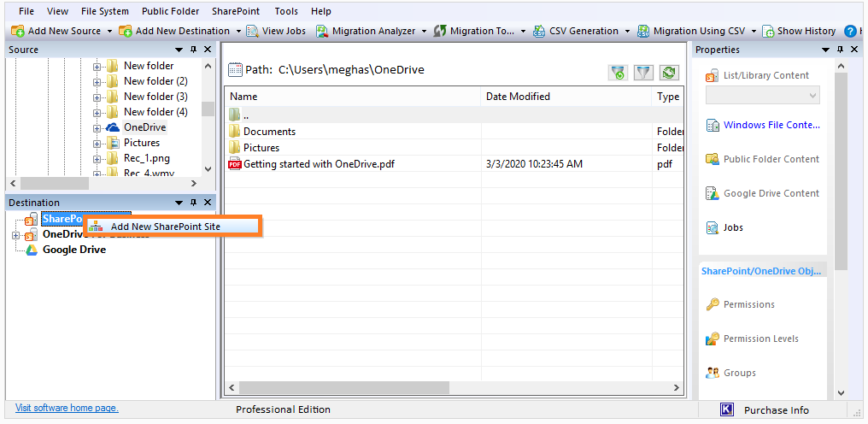
Task: Close the Destination panel
Action: tap(208, 203)
